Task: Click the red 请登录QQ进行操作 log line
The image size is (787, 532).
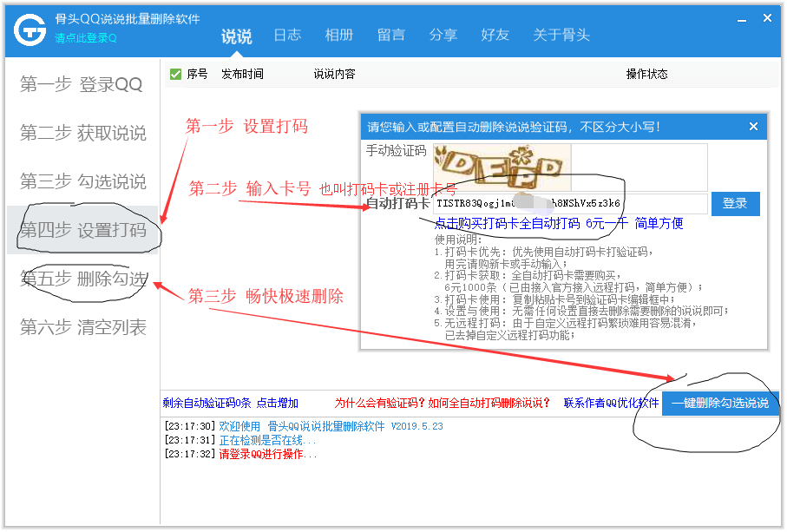Action: (240, 455)
